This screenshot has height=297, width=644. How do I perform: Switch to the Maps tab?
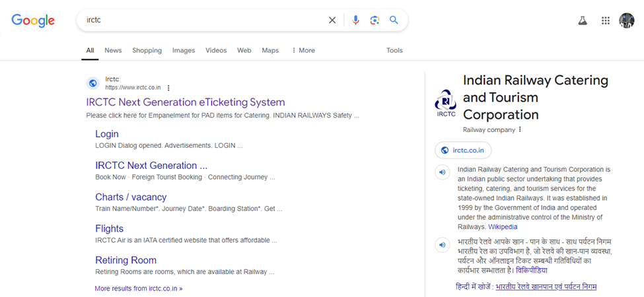270,50
